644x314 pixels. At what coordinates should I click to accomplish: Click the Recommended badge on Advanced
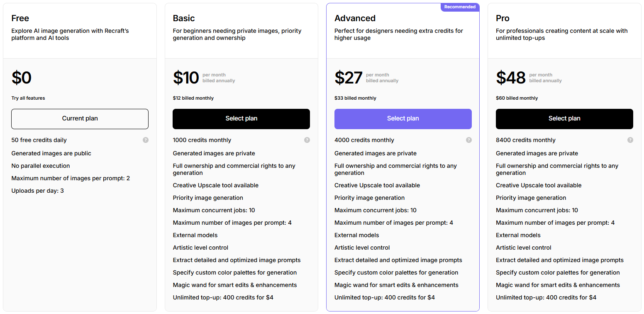pos(460,7)
